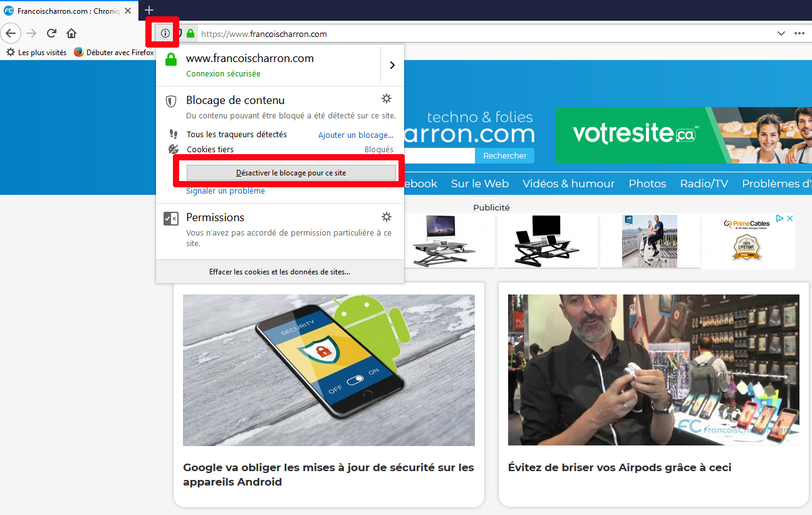Click the green padlock in the address bar
812x515 pixels.
pyautogui.click(x=190, y=34)
